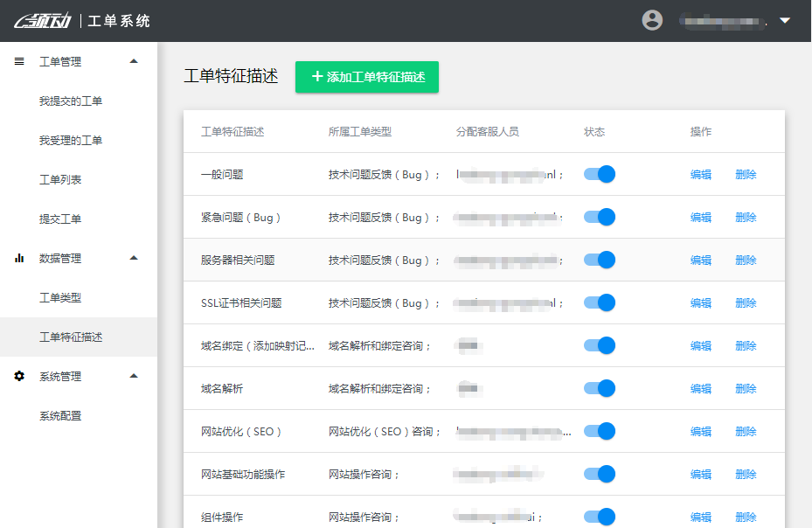Image resolution: width=812 pixels, height=528 pixels.
Task: Disable the 服务器相关问题 status switch
Action: [600, 260]
